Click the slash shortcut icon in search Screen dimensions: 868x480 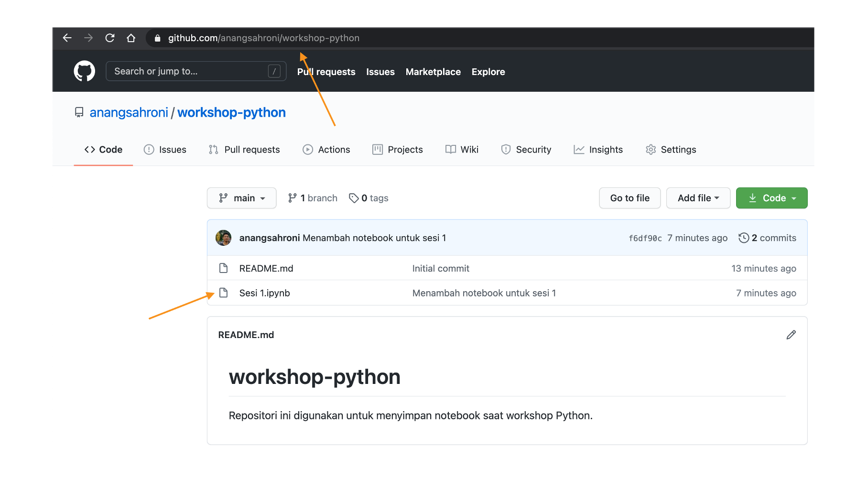[274, 71]
